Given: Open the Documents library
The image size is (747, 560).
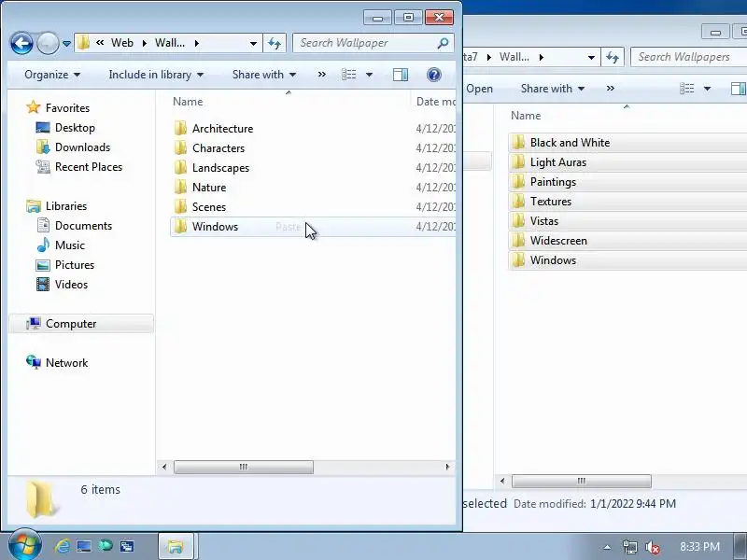Looking at the screenshot, I should 83,226.
